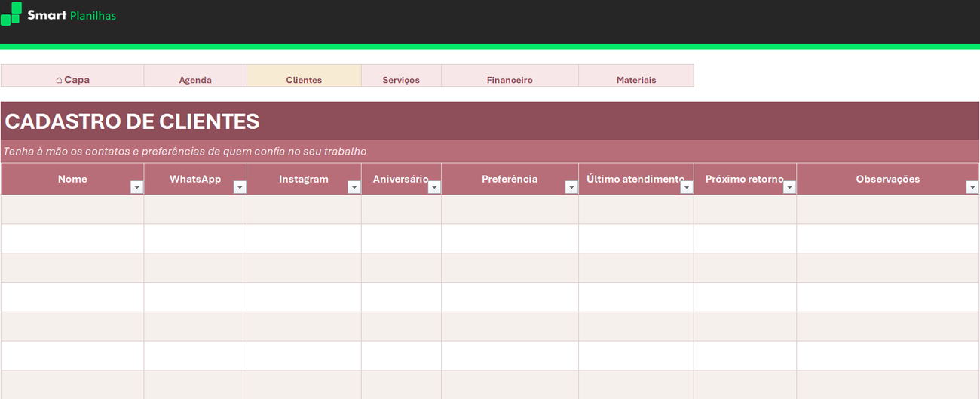Open the Materiais sheet link
The height and width of the screenshot is (399, 980).
[x=636, y=80]
